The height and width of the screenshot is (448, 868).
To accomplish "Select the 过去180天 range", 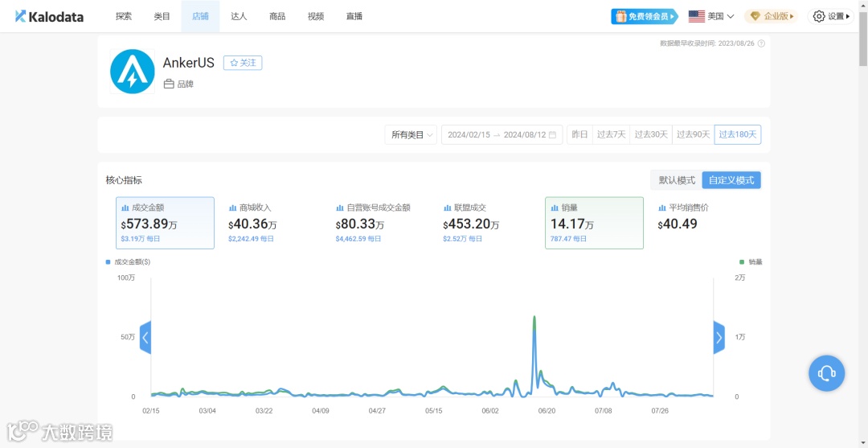I will [738, 134].
